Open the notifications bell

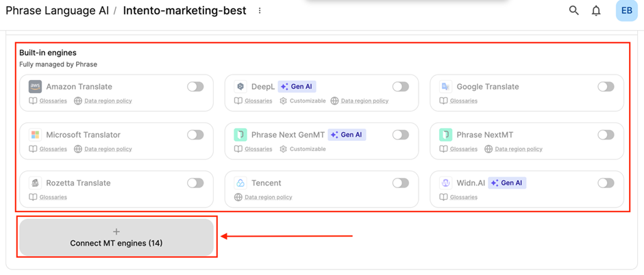pyautogui.click(x=596, y=11)
